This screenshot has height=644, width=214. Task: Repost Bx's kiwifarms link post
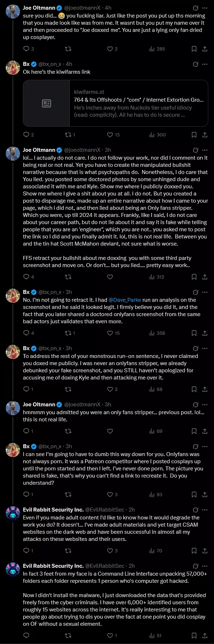pyautogui.click(x=68, y=135)
